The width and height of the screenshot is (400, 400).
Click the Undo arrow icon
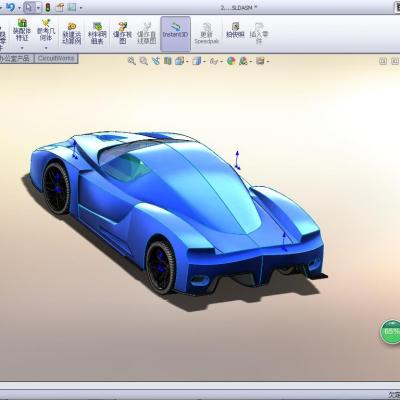[x=10, y=7]
